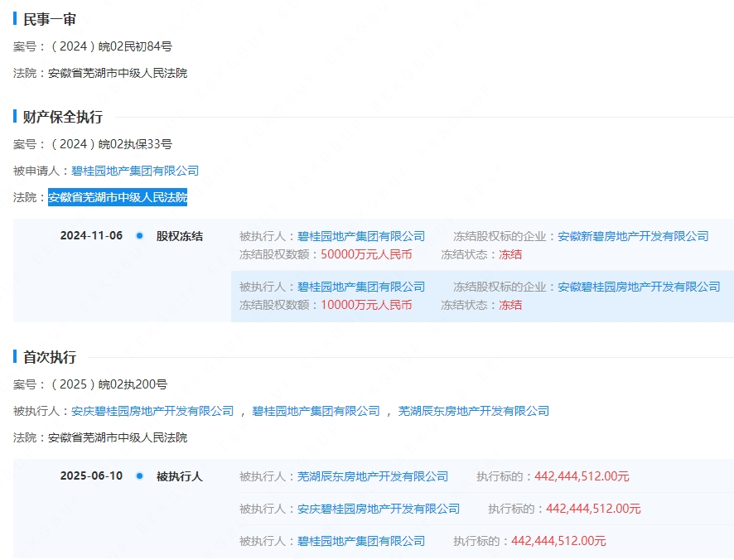Image resolution: width=734 pixels, height=560 pixels.
Task: Open 被执行人 碧桂园地产集团 link in 10000万元 freeze row
Action: pos(361,287)
